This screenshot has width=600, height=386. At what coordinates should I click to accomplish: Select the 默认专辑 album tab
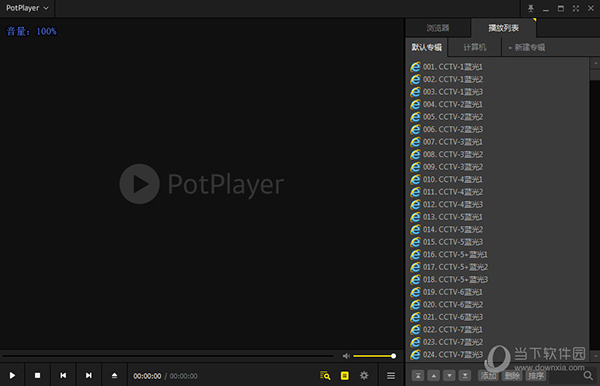pos(426,47)
